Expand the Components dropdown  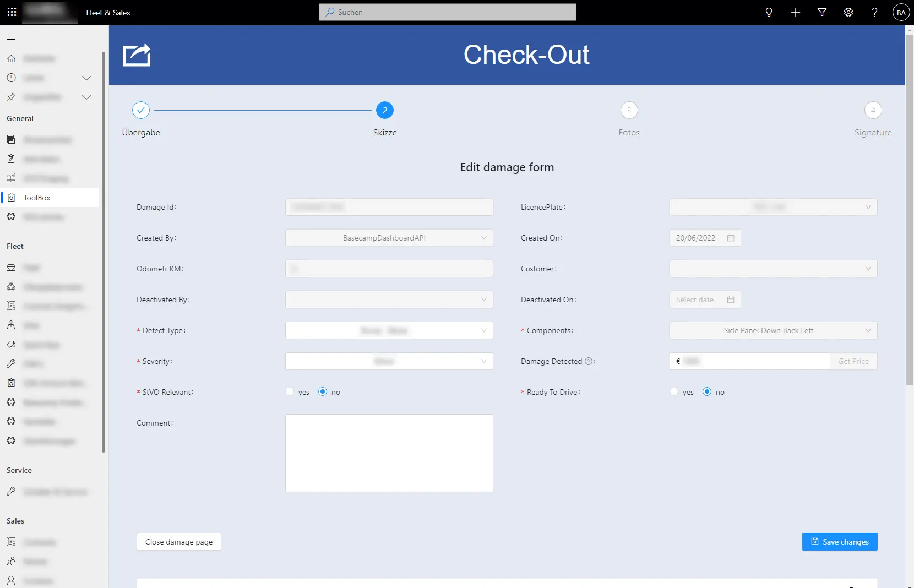point(772,331)
